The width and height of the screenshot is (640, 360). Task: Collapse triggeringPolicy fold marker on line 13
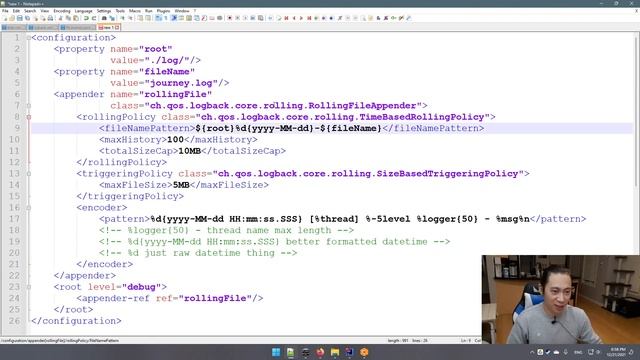coord(29,174)
